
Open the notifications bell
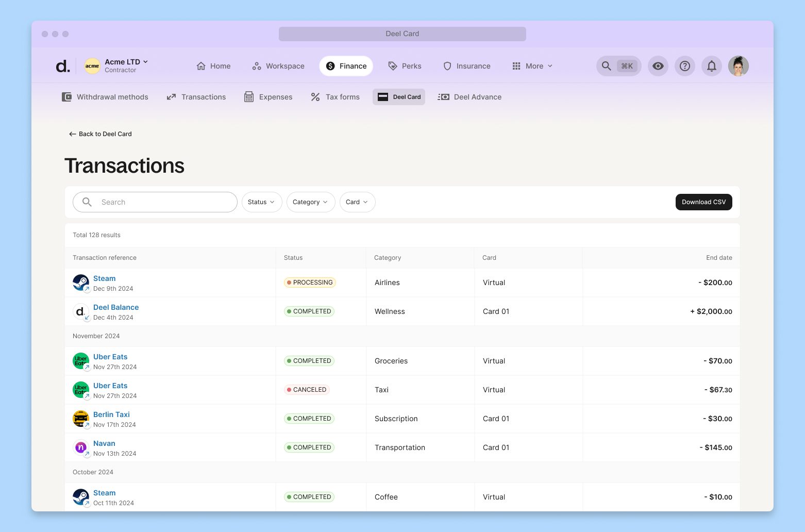click(711, 66)
